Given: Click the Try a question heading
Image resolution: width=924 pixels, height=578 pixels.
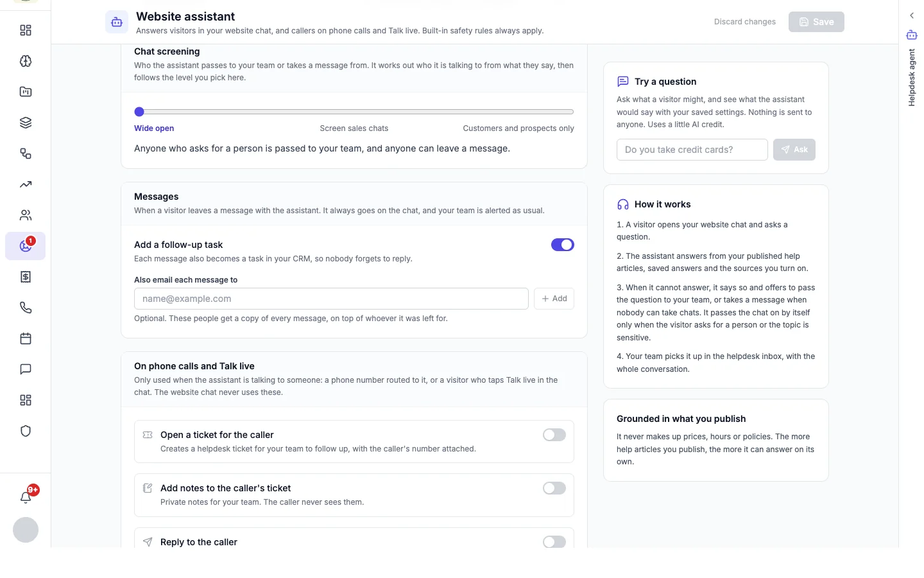Looking at the screenshot, I should pyautogui.click(x=665, y=82).
